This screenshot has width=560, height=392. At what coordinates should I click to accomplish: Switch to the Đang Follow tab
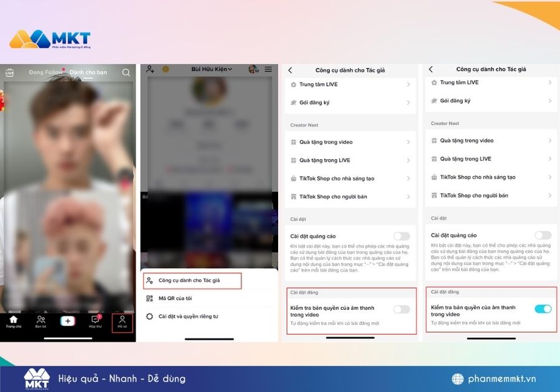47,72
